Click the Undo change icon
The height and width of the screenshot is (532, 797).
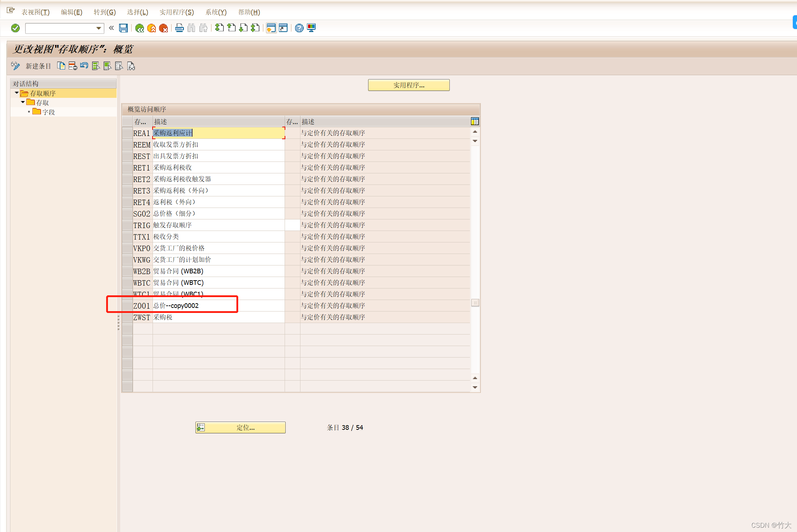click(84, 66)
